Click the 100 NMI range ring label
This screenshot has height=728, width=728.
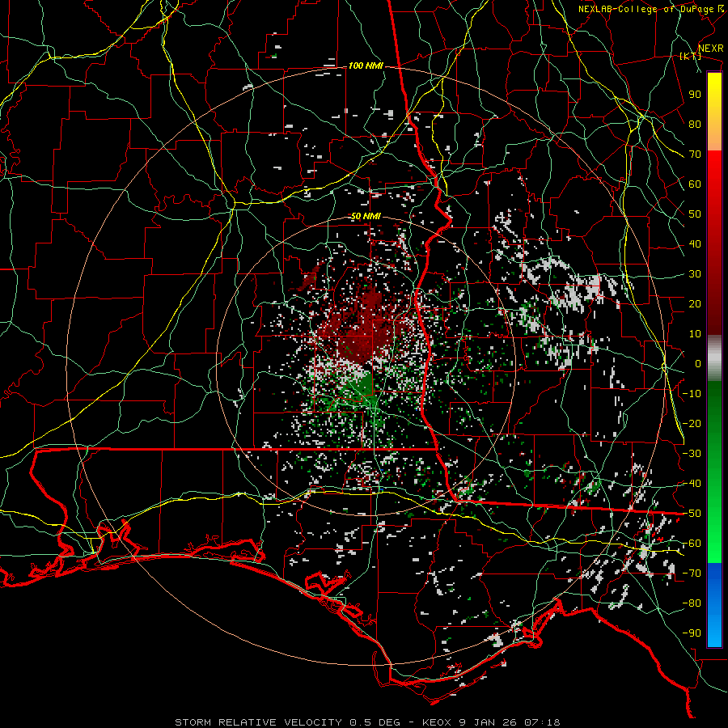click(366, 66)
